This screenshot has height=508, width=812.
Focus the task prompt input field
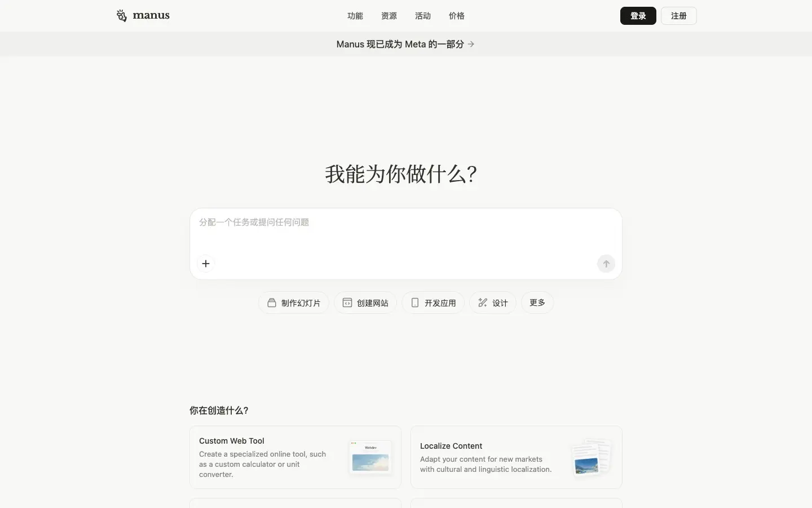(x=405, y=231)
